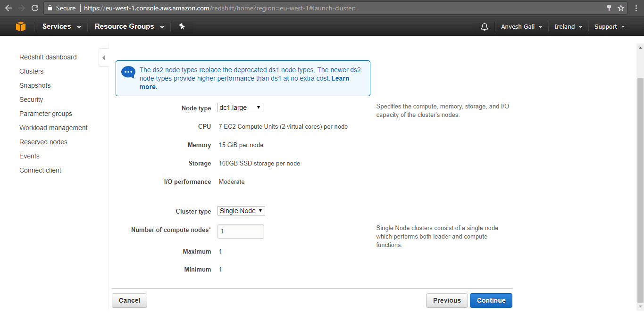Image resolution: width=644 pixels, height=314 pixels.
Task: Click the browser back arrow
Action: pyautogui.click(x=8, y=8)
